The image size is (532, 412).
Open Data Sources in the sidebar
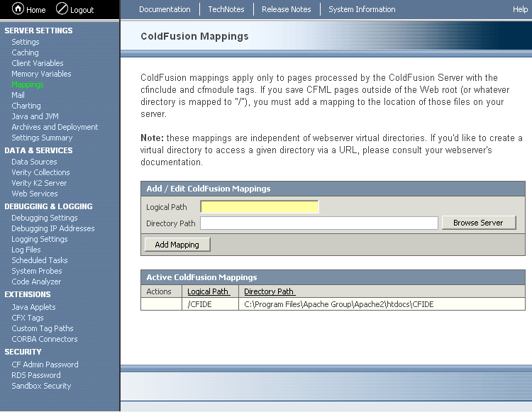34,162
